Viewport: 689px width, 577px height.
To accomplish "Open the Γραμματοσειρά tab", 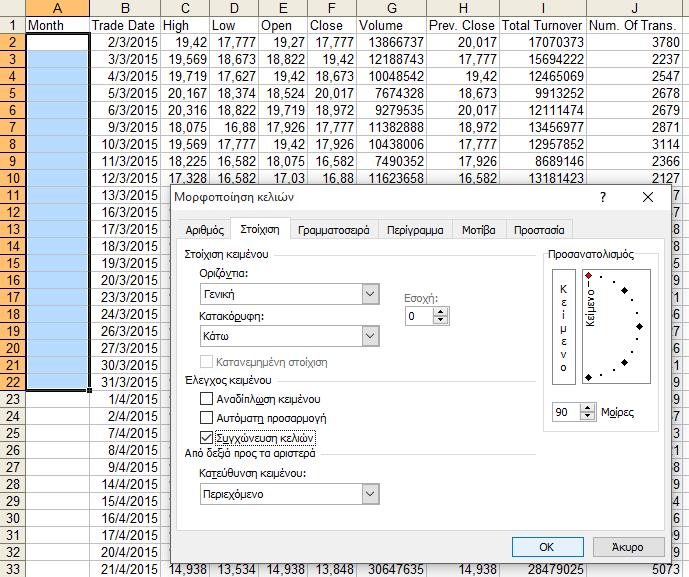I will pos(334,230).
